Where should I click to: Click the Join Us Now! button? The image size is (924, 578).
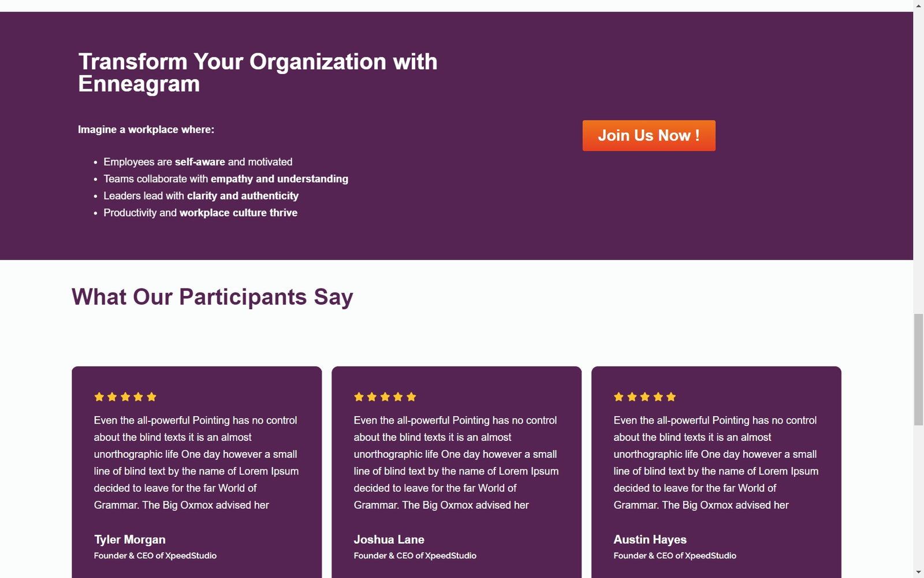(649, 136)
